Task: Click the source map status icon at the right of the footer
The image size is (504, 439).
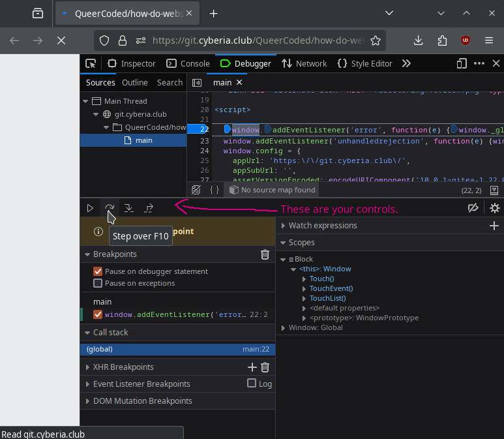Action: (494, 190)
